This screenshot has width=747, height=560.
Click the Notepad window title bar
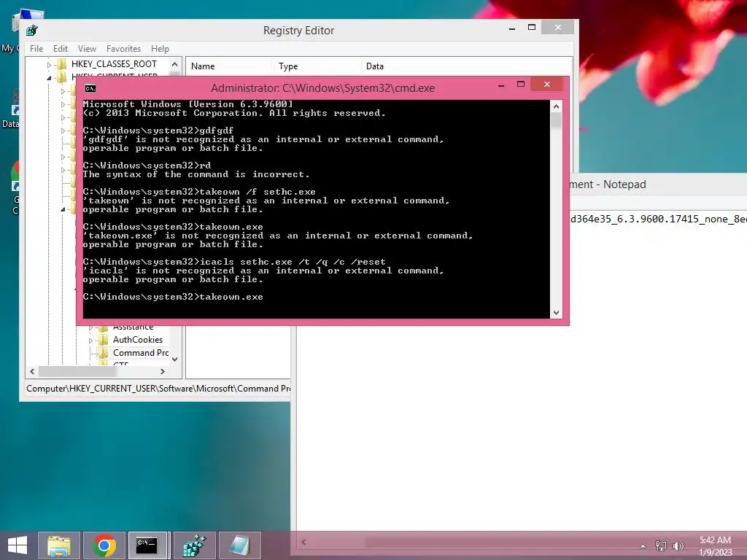(x=658, y=184)
